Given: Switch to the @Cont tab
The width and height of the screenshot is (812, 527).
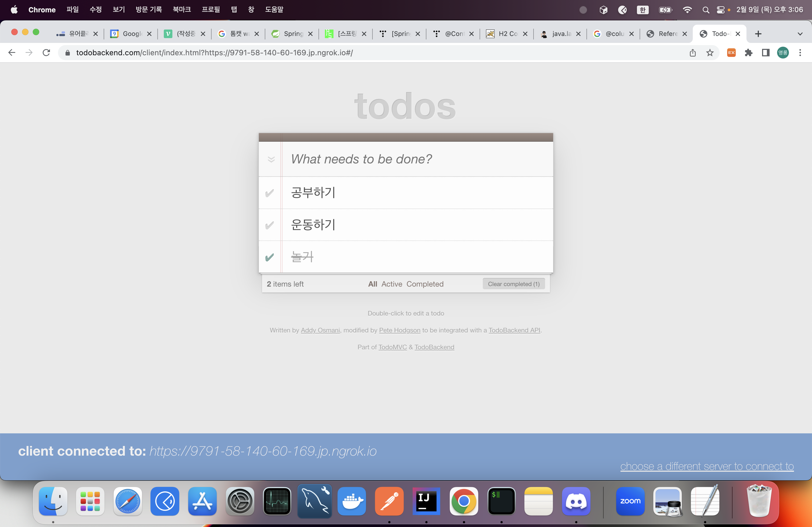Looking at the screenshot, I should pyautogui.click(x=453, y=33).
